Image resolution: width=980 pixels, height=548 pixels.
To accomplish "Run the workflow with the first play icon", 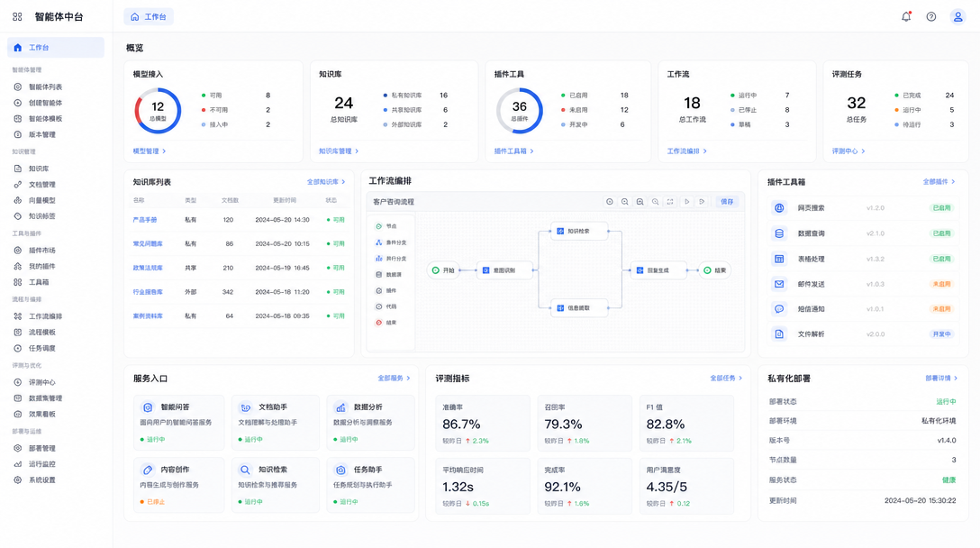I will (x=686, y=202).
